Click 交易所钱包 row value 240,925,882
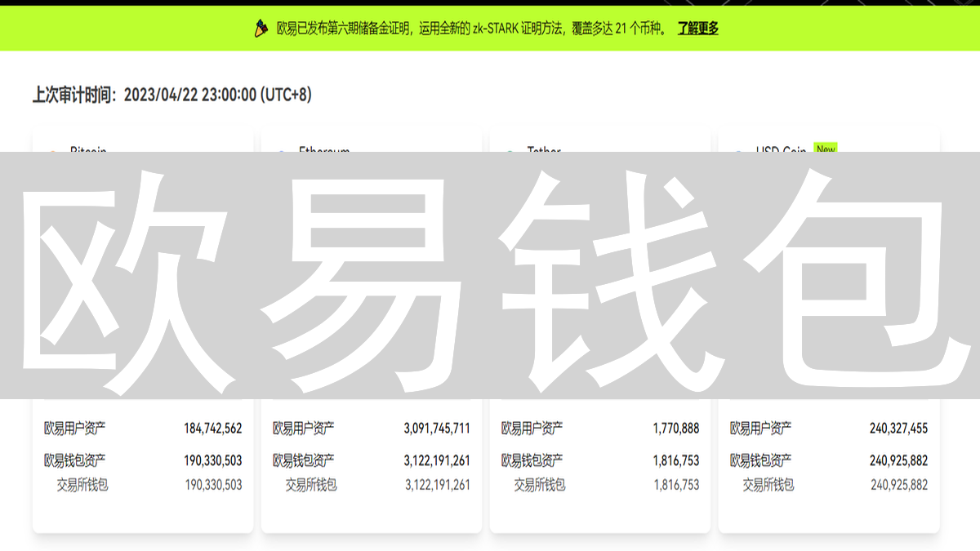This screenshot has width=980, height=551. [900, 485]
